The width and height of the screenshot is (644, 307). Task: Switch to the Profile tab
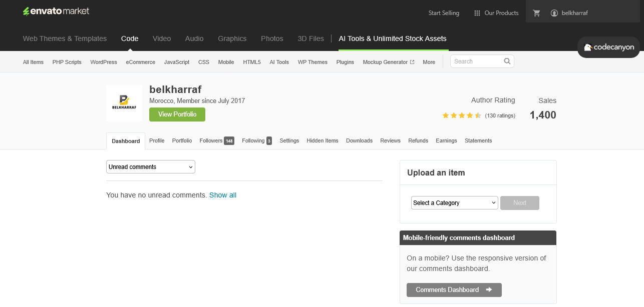click(x=157, y=140)
